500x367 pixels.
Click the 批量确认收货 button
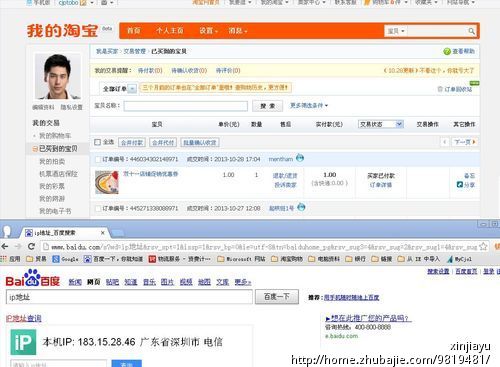pyautogui.click(x=200, y=143)
